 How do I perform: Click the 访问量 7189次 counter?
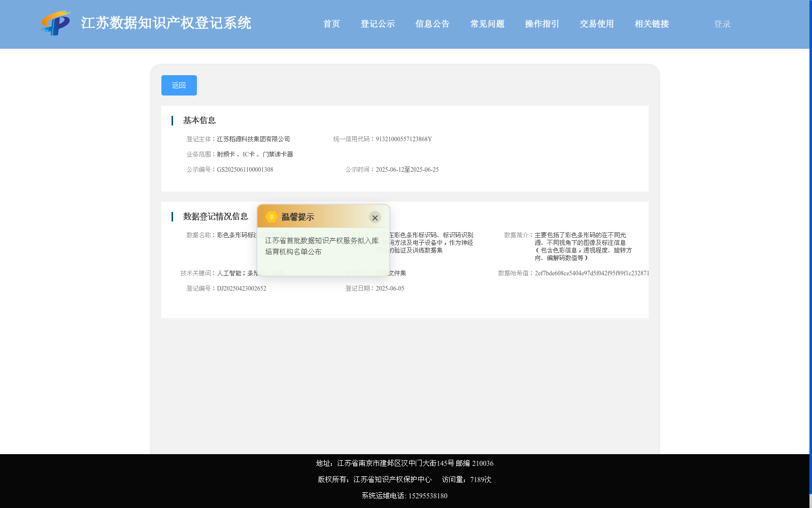[x=466, y=480]
